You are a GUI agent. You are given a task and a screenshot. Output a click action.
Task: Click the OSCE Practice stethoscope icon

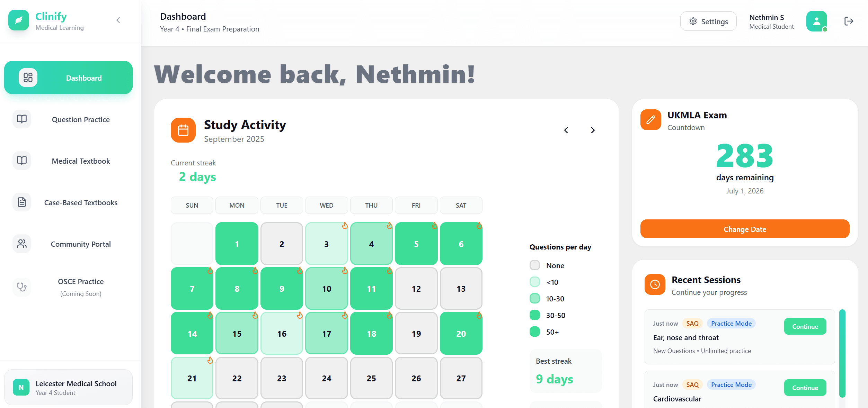pos(22,287)
